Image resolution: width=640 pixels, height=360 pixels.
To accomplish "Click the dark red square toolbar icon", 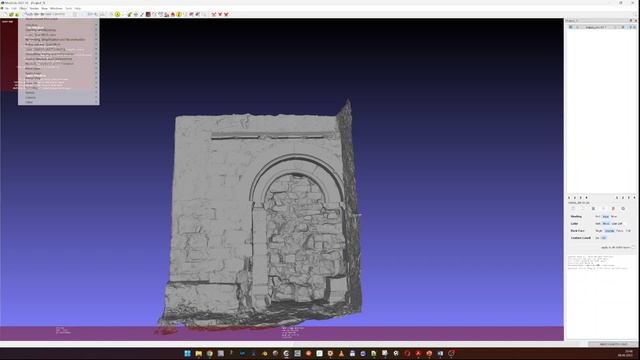I will tap(148, 14).
